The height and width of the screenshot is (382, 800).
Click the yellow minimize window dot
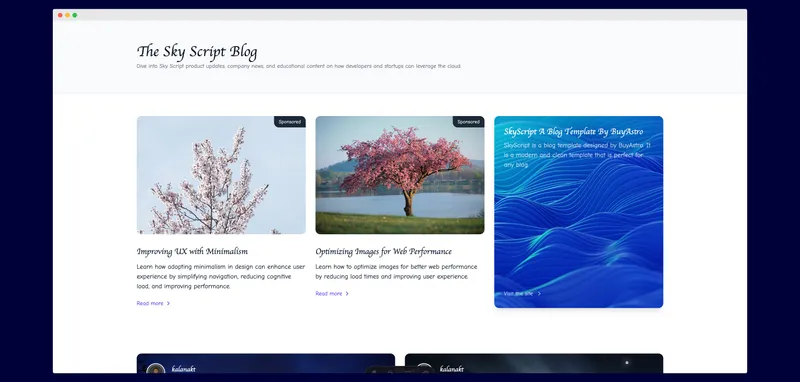pyautogui.click(x=67, y=15)
